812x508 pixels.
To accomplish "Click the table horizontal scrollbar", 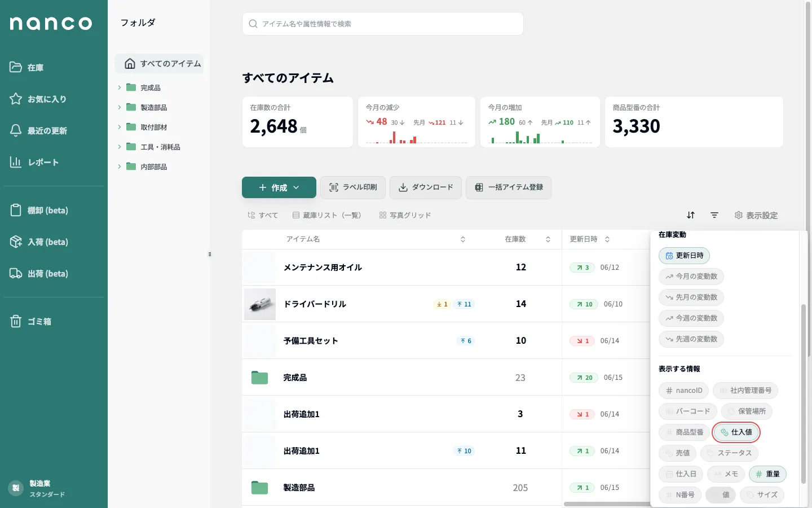I will (x=607, y=504).
